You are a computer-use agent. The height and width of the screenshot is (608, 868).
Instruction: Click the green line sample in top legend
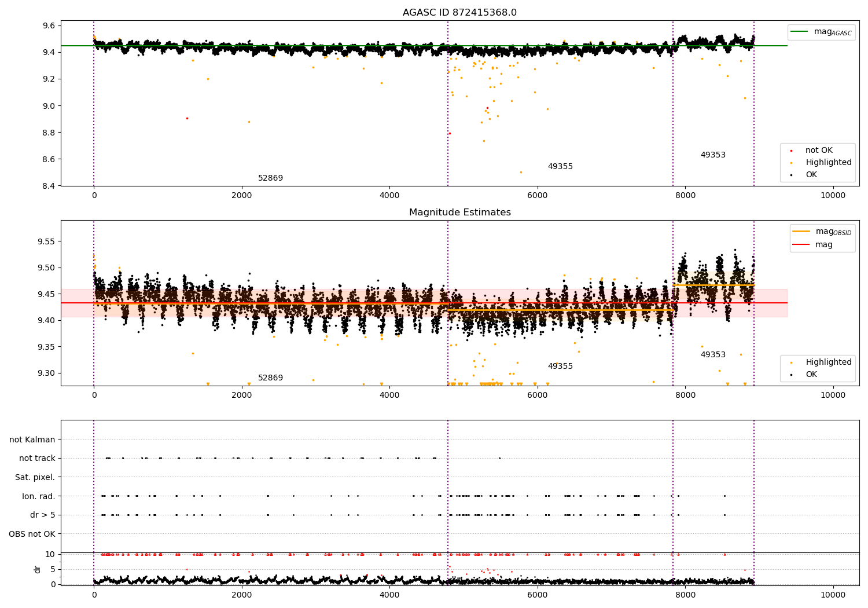[x=799, y=31]
